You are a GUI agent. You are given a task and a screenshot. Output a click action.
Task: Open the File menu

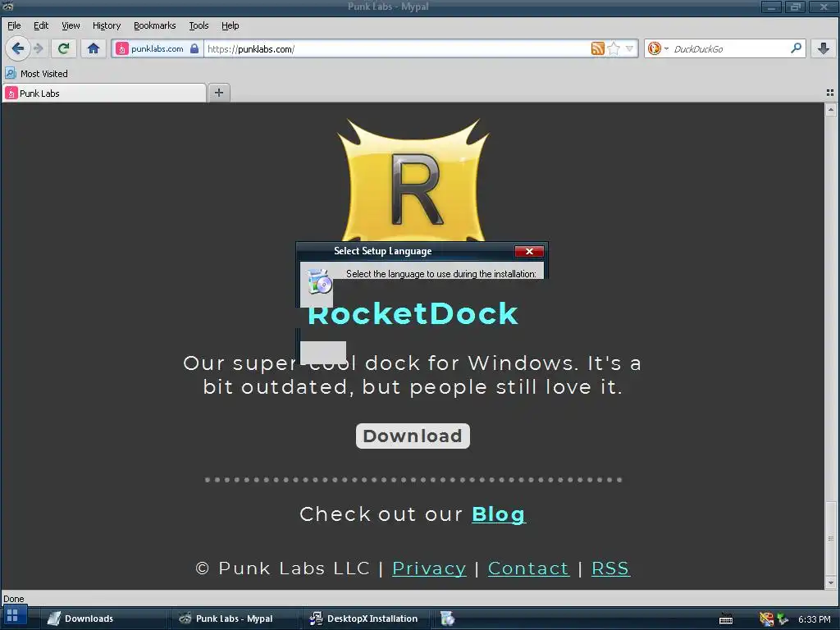click(14, 25)
